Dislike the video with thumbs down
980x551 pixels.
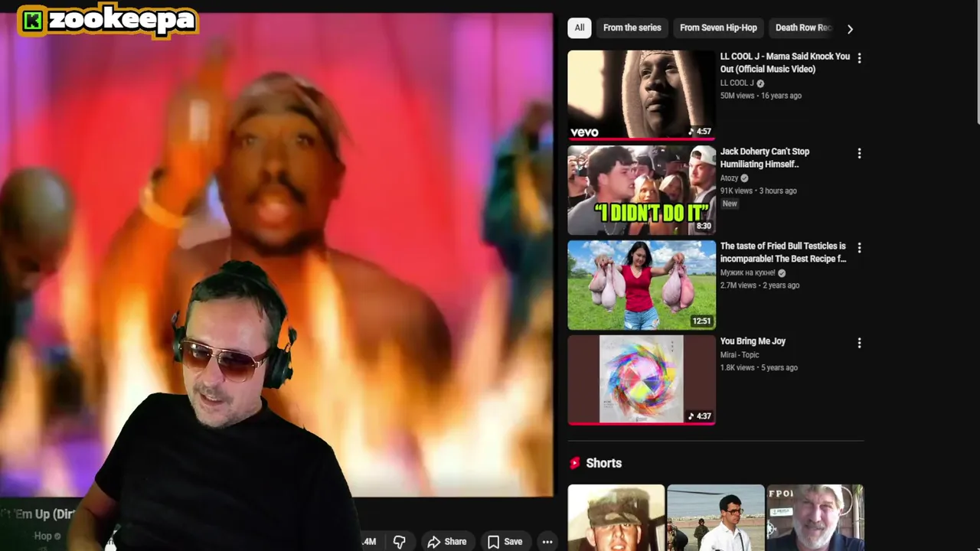(399, 542)
